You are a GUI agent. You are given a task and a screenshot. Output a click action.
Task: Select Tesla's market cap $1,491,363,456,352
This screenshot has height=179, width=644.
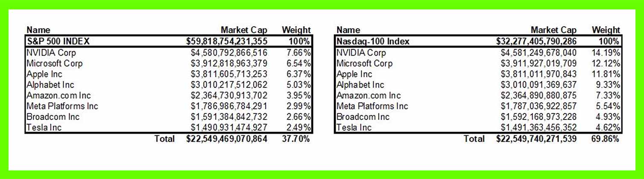point(539,128)
